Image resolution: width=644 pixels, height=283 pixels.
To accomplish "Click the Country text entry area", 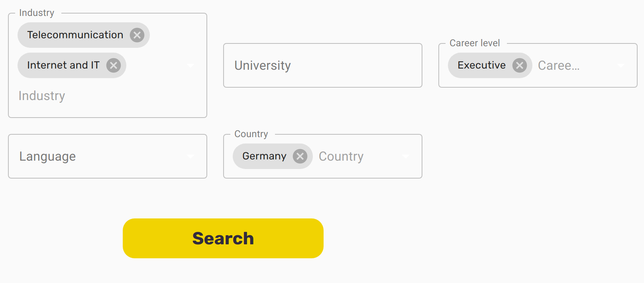I will tap(341, 156).
